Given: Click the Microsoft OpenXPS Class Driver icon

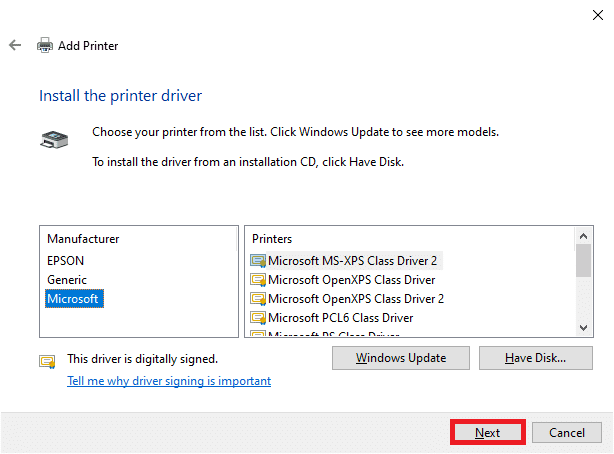Looking at the screenshot, I should pyautogui.click(x=258, y=280).
